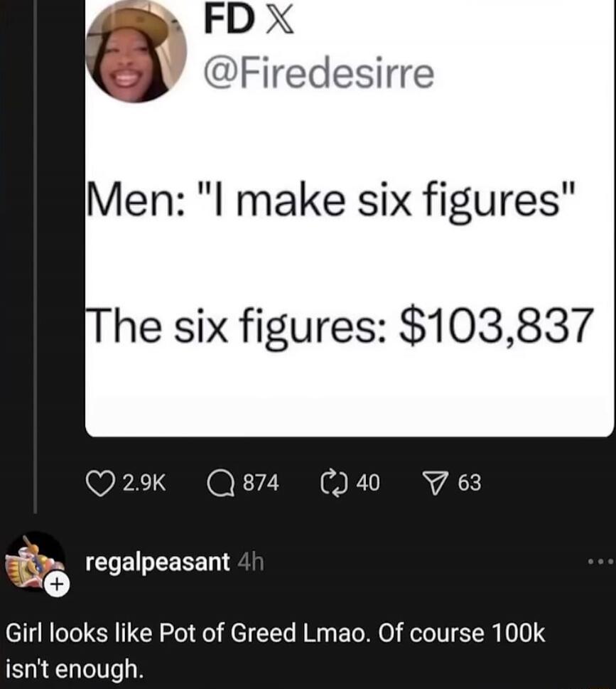Click the FD display name
616x689 pixels.
(x=229, y=20)
